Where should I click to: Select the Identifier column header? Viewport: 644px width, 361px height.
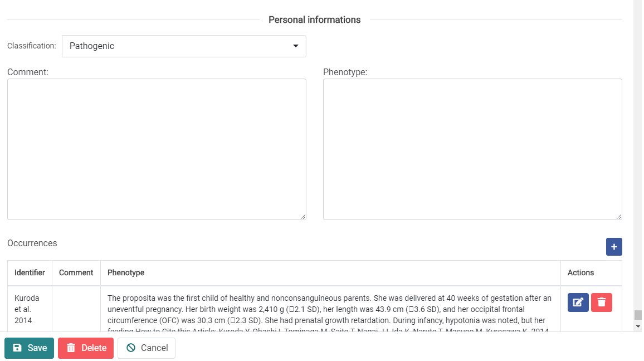click(30, 273)
